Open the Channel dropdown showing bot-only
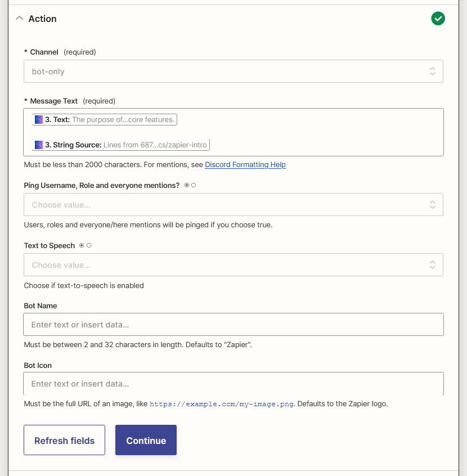The image size is (467, 476). point(225,71)
